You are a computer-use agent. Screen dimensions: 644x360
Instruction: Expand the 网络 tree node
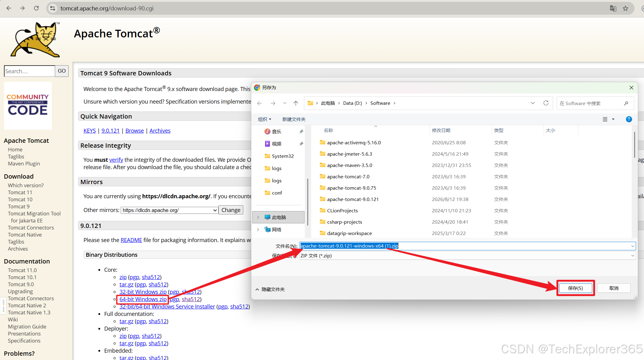click(x=258, y=229)
